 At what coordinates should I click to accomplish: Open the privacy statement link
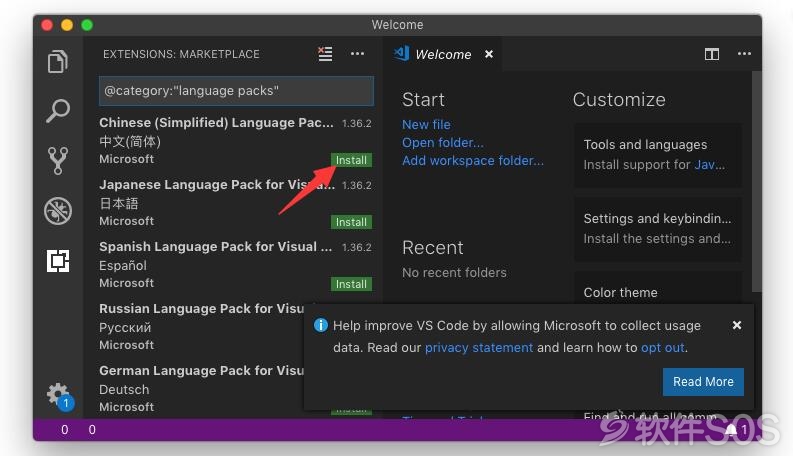tap(478, 348)
